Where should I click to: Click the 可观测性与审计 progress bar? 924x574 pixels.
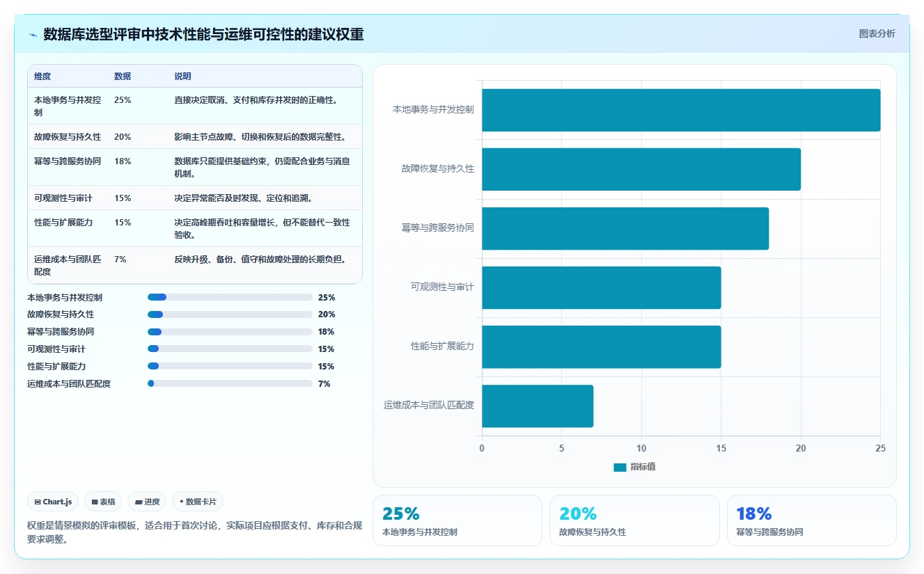pyautogui.click(x=230, y=349)
